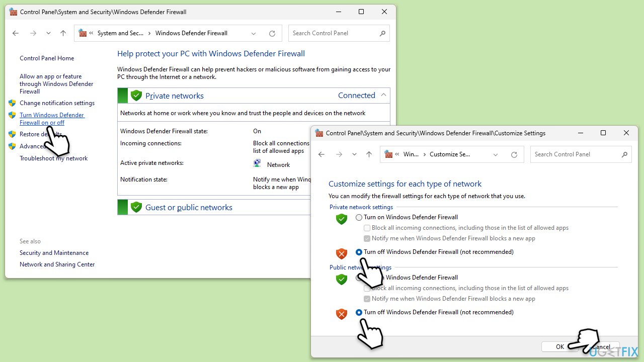Click search magnifier in Customize Settings window
644x362 pixels.
625,154
